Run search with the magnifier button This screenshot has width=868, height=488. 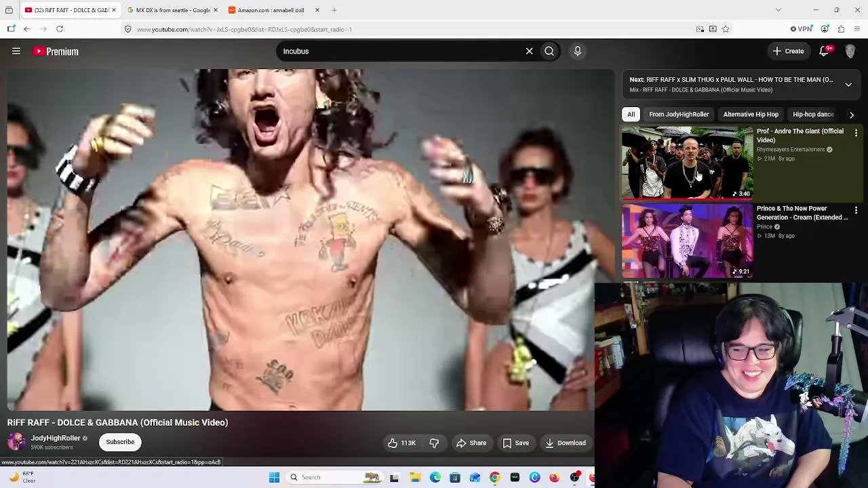point(549,51)
